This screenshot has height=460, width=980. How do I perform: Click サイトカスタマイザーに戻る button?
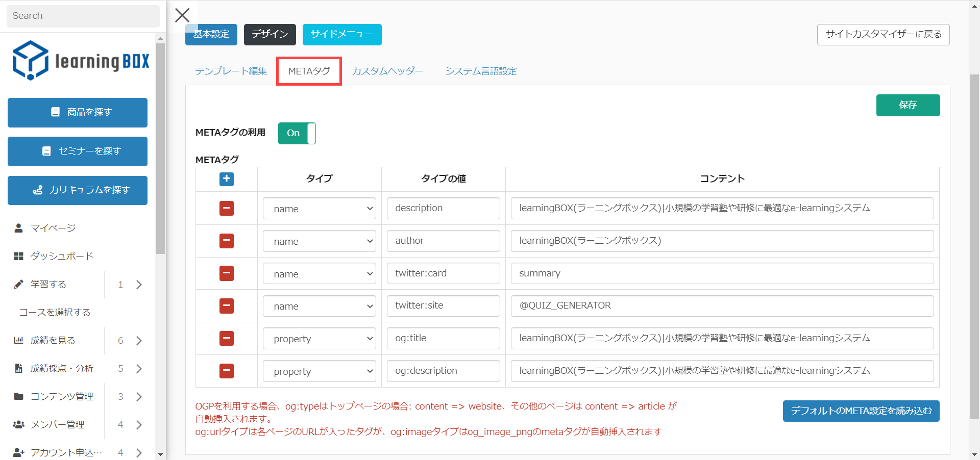pyautogui.click(x=883, y=35)
